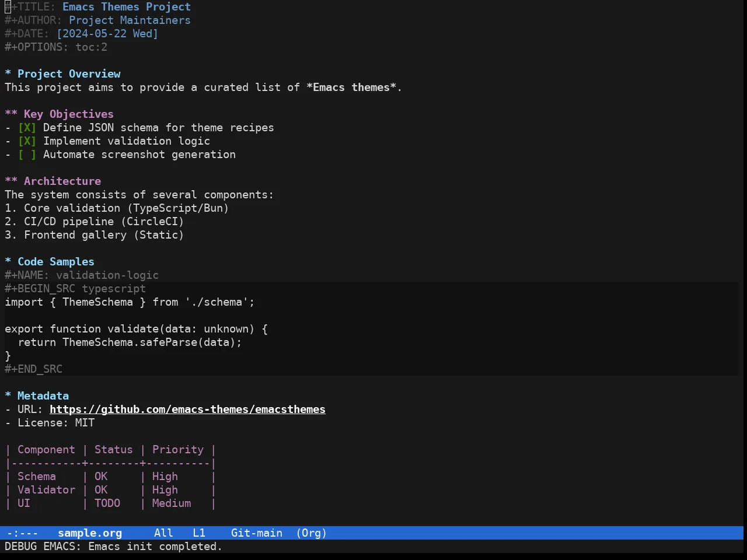Check the Automate screenshot generation box

[27, 155]
